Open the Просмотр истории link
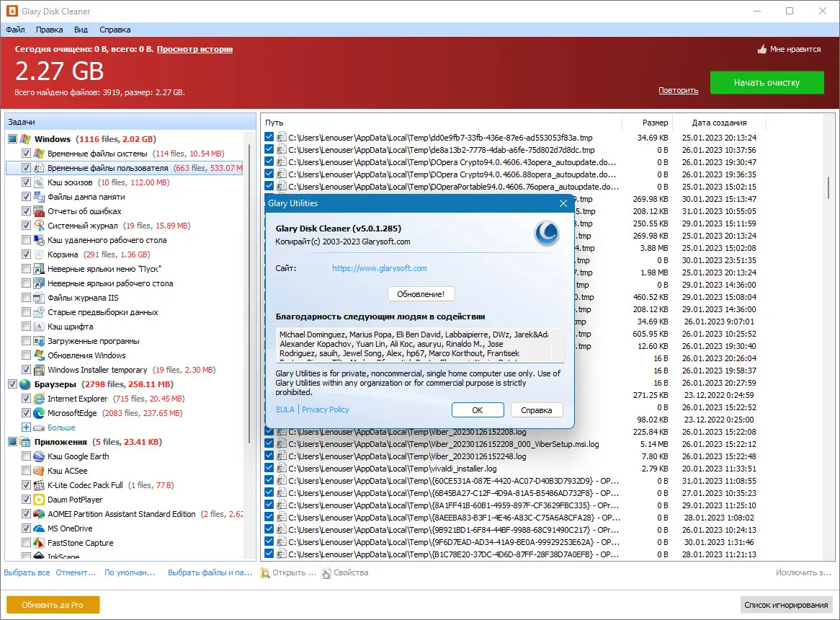Image resolution: width=840 pixels, height=620 pixels. pyautogui.click(x=195, y=49)
